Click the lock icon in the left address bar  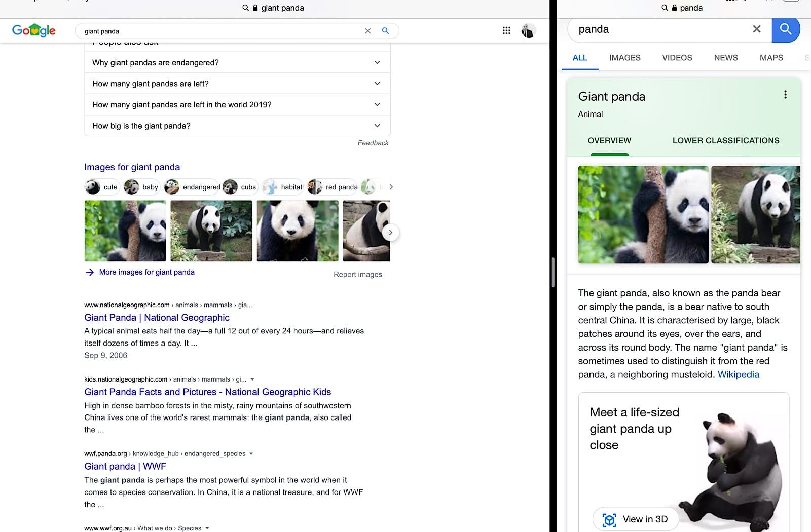tap(255, 8)
